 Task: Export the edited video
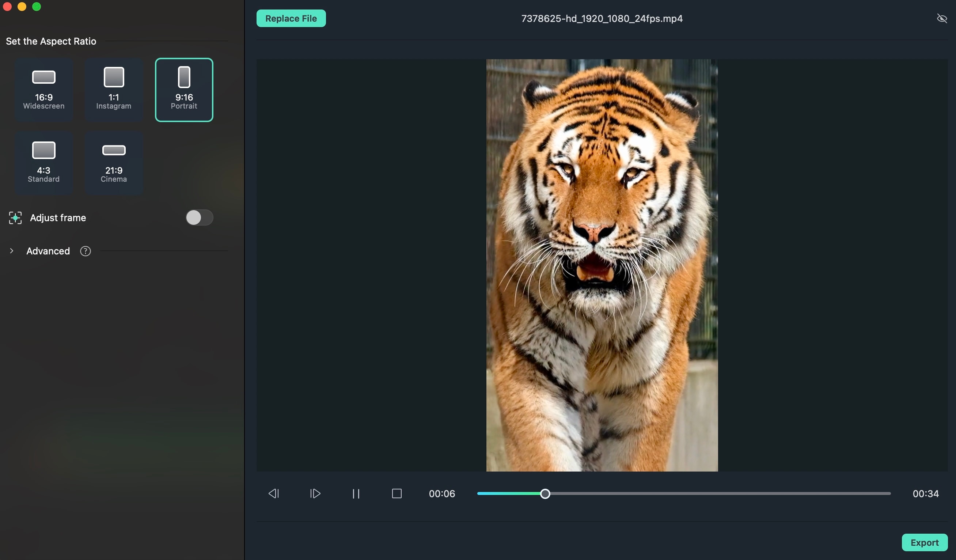[x=925, y=542]
